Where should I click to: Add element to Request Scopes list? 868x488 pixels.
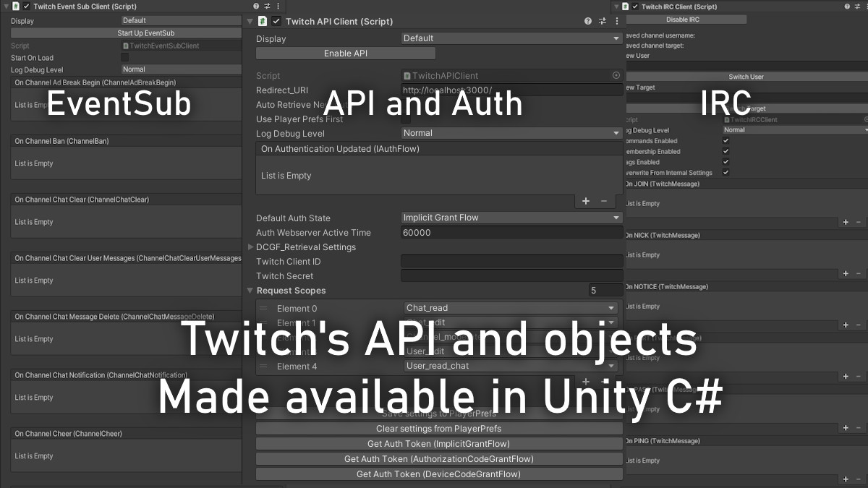click(x=586, y=381)
